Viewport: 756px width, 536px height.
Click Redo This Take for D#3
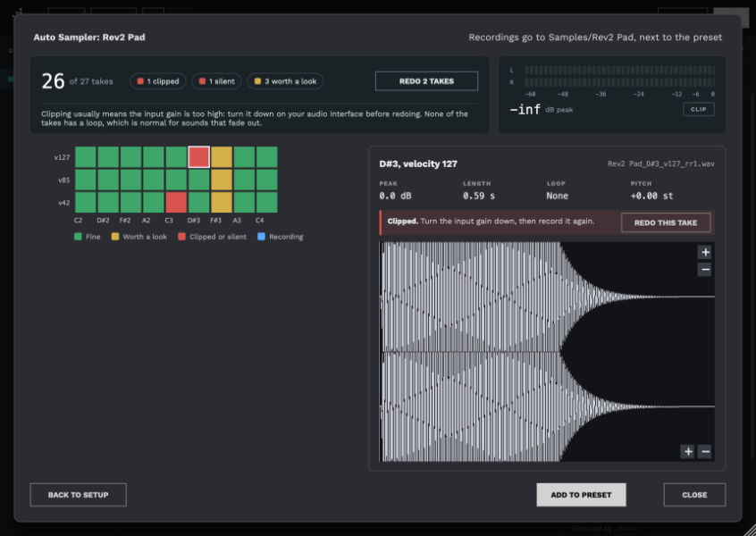[x=666, y=222]
